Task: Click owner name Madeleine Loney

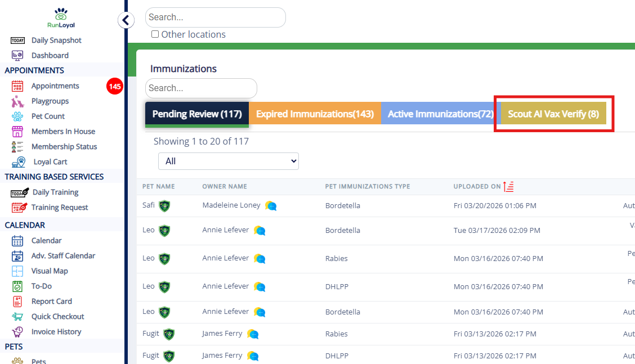Action: click(231, 205)
